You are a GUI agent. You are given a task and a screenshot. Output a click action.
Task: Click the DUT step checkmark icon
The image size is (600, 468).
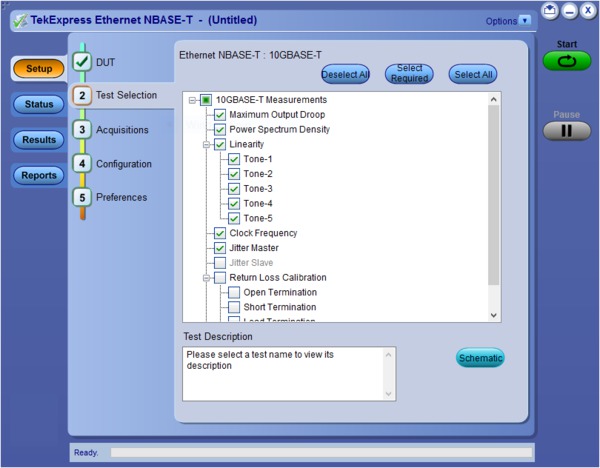click(x=82, y=62)
